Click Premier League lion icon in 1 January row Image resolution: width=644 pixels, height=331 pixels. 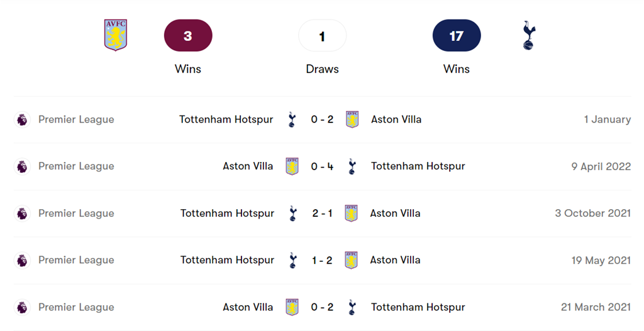click(22, 119)
